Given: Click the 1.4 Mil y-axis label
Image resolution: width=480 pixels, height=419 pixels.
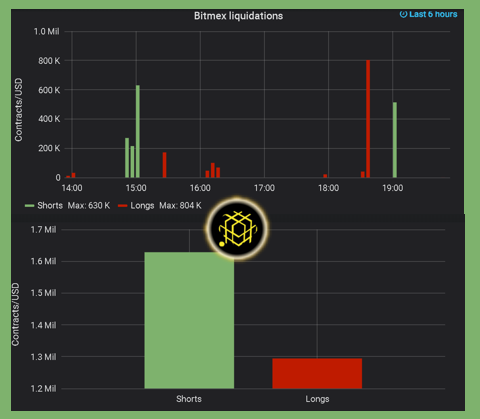Looking at the screenshot, I should pos(43,325).
